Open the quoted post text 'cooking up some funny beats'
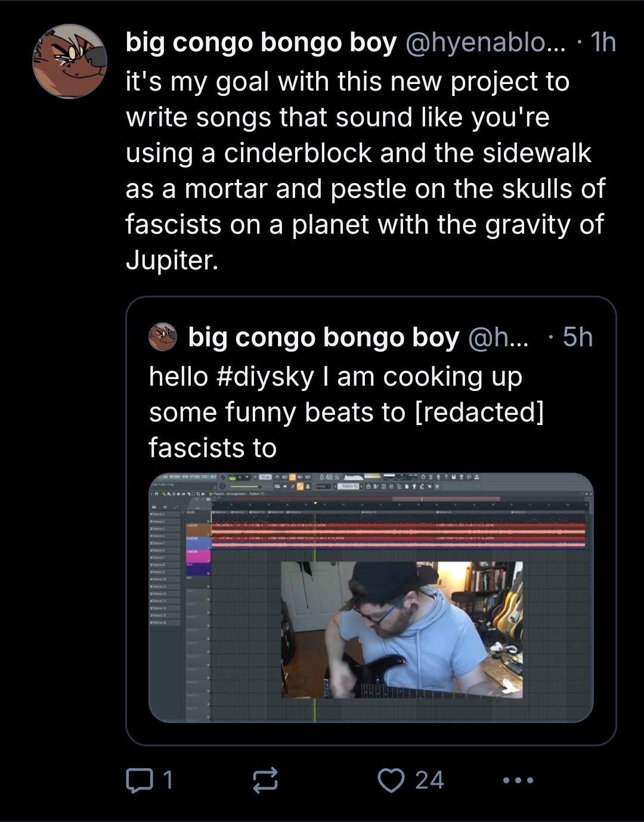 click(x=346, y=412)
